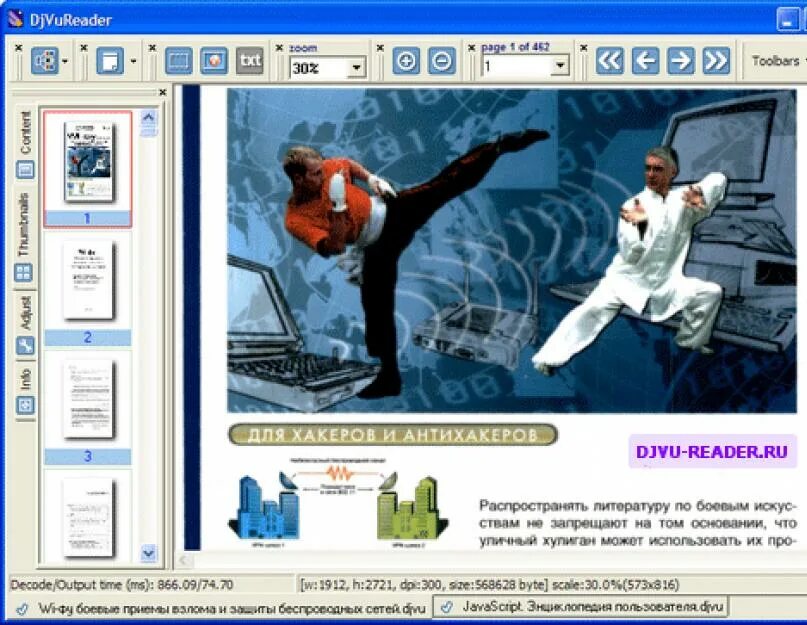Click the zoom field showing 30%
807x625 pixels.
318,67
